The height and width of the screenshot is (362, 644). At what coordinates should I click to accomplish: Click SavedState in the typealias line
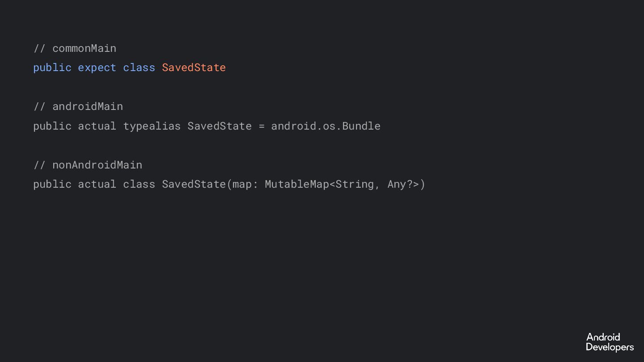(x=220, y=126)
